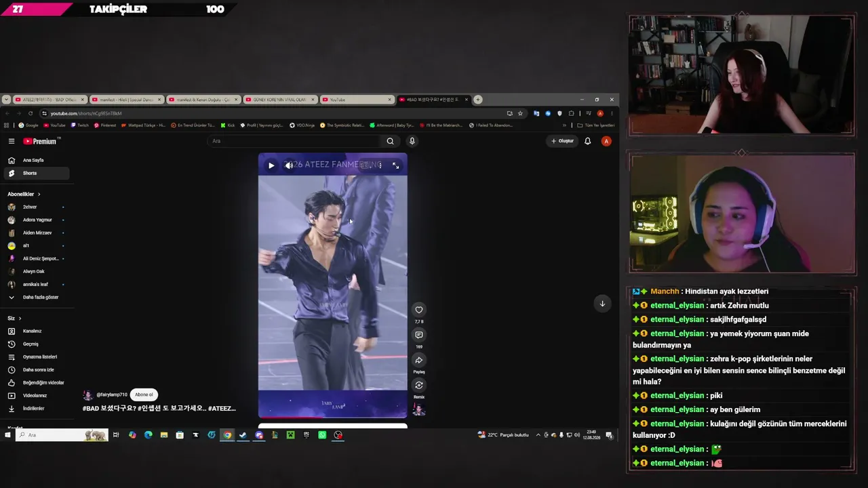Open the @fairylamp710 channel link
This screenshot has height=488, width=868.
click(x=112, y=394)
